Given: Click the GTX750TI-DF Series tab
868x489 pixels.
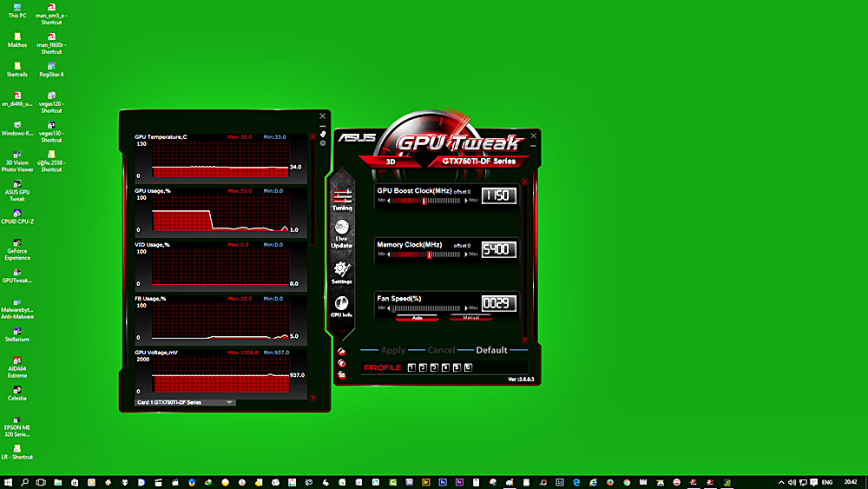Looking at the screenshot, I should 479,162.
